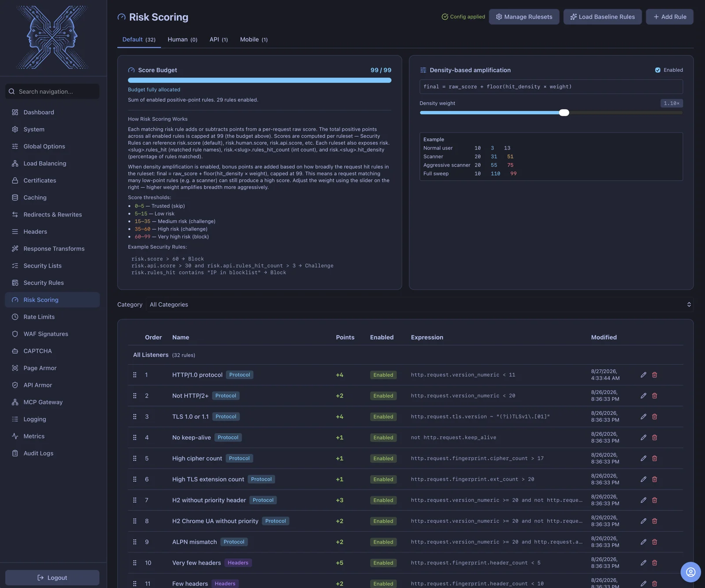Image resolution: width=705 pixels, height=588 pixels.
Task: Toggle Enabled badge for Not HTTP/2+
Action: tap(383, 396)
